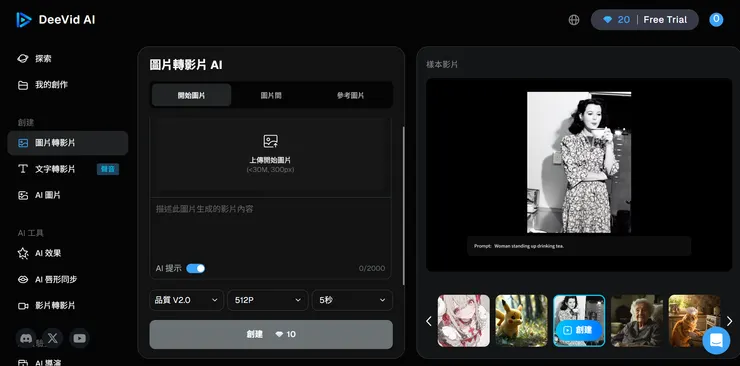Select 圖片轉影片 in the sidebar

coord(67,143)
